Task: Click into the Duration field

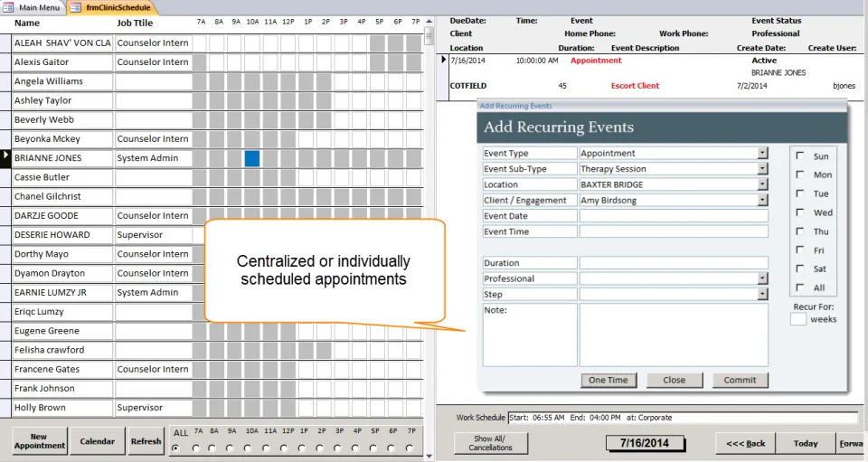Action: [674, 263]
